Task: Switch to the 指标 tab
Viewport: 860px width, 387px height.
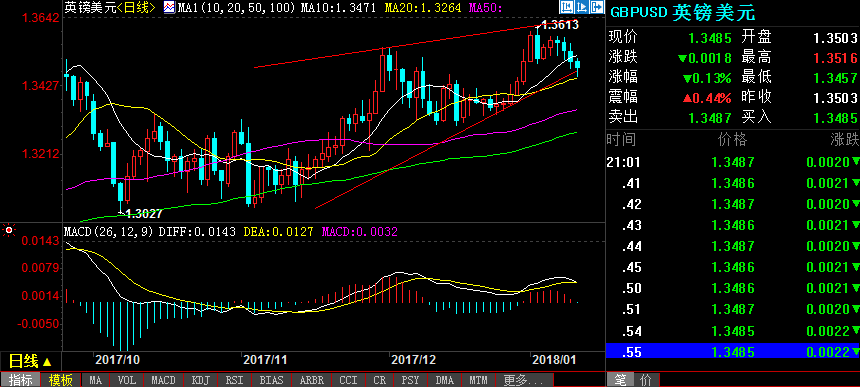Action: [x=20, y=380]
